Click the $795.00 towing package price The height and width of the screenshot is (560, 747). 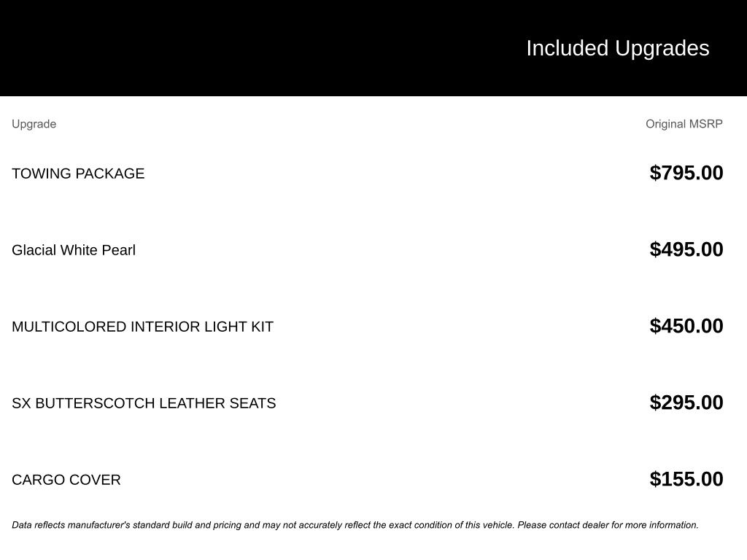coord(686,172)
